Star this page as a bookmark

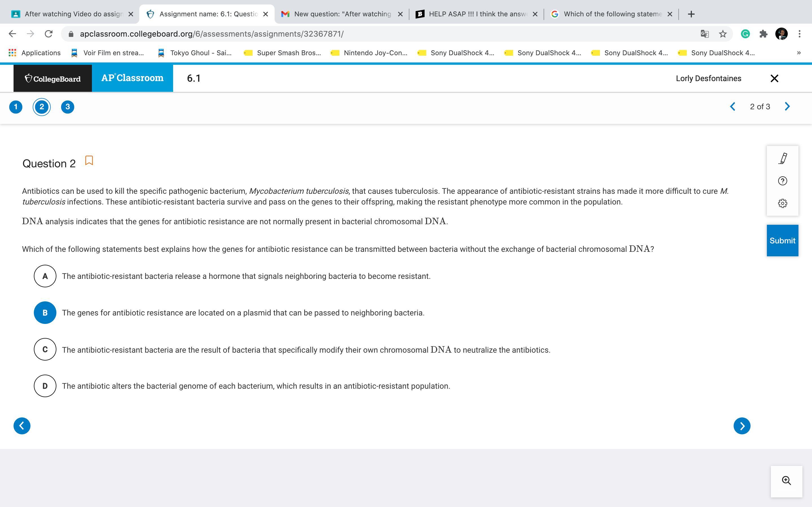pos(723,34)
